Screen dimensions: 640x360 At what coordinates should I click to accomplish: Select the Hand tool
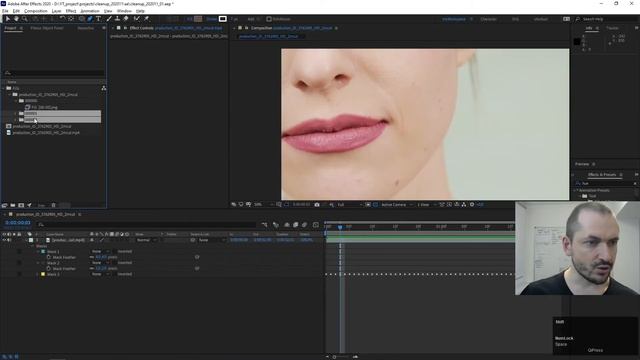coord(16,19)
